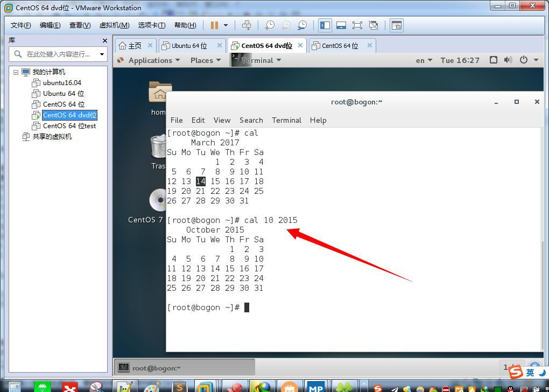Toggle Unity mode toolbar icon
Image resolution: width=549 pixels, height=392 pixels.
click(x=374, y=25)
